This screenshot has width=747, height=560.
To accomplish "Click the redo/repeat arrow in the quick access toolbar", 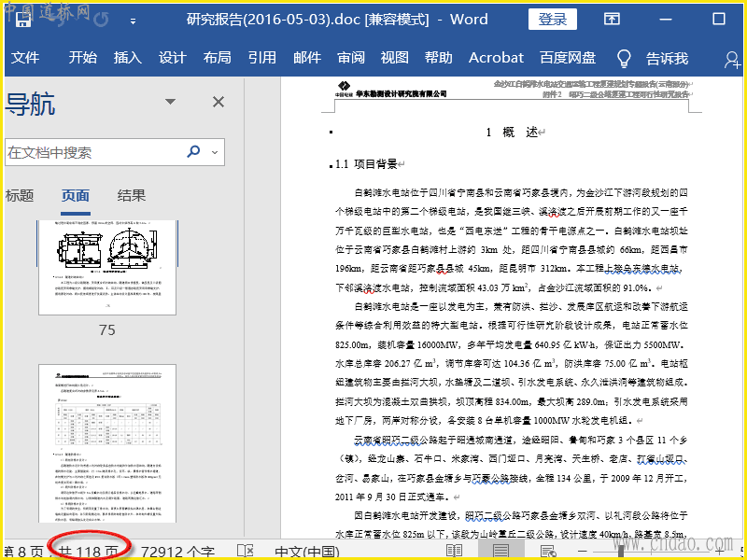I will click(x=101, y=19).
